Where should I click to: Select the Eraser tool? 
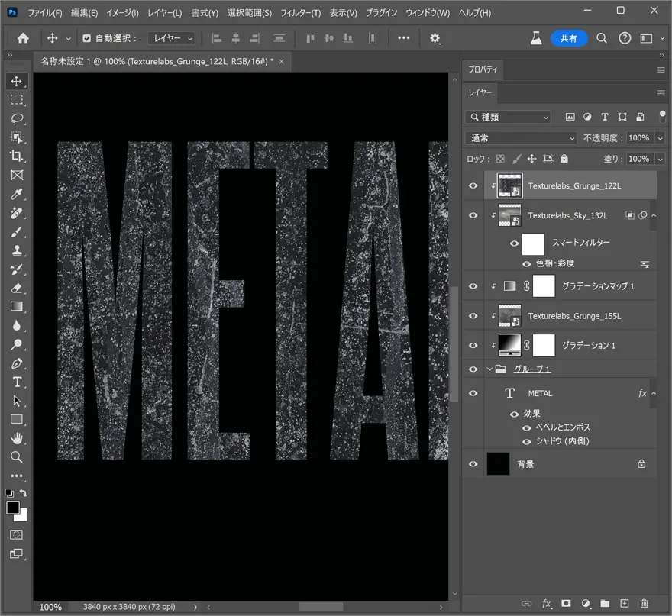click(x=17, y=289)
